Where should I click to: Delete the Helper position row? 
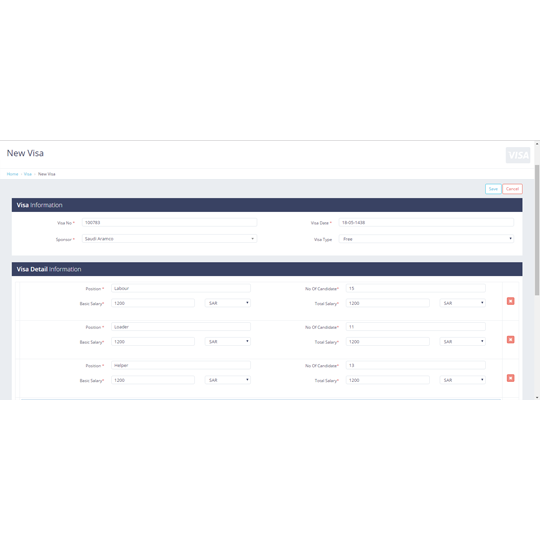510,378
